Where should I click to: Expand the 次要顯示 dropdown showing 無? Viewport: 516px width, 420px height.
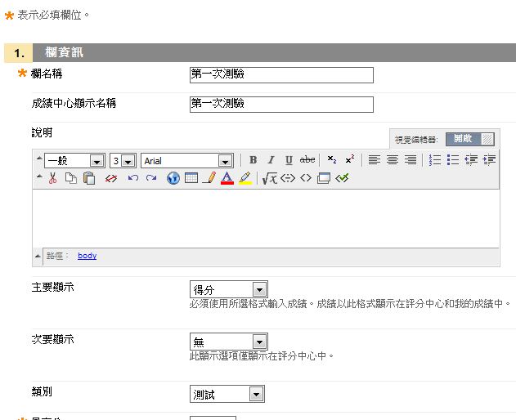(228, 342)
